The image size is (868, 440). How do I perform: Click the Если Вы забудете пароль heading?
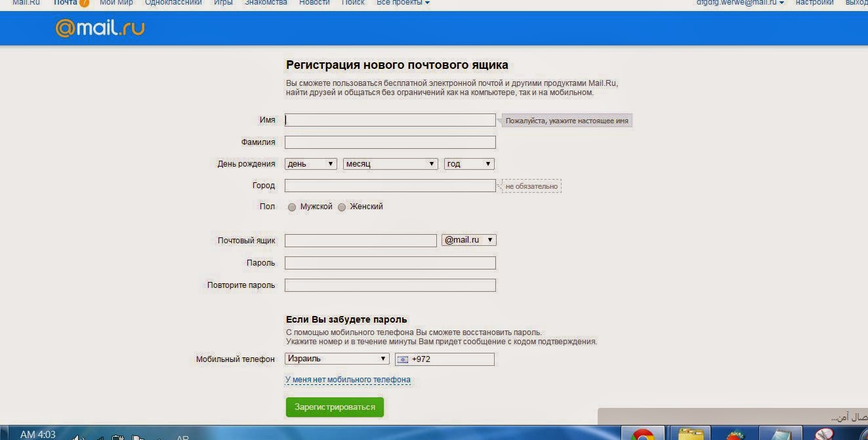tap(346, 319)
